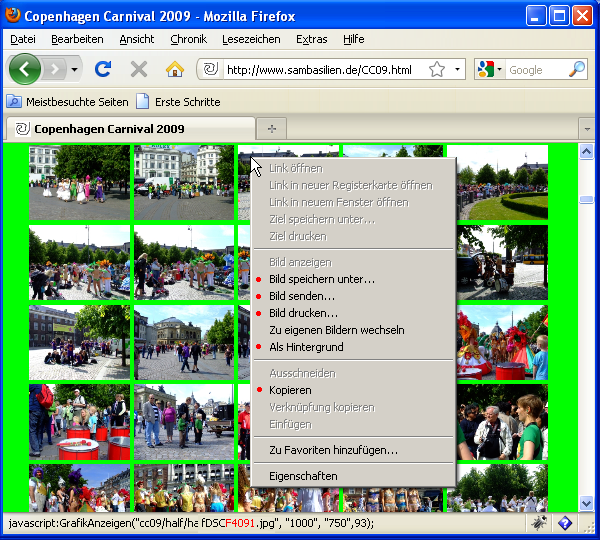Click the Home house icon
Screen dimensions: 600x540
tap(174, 69)
